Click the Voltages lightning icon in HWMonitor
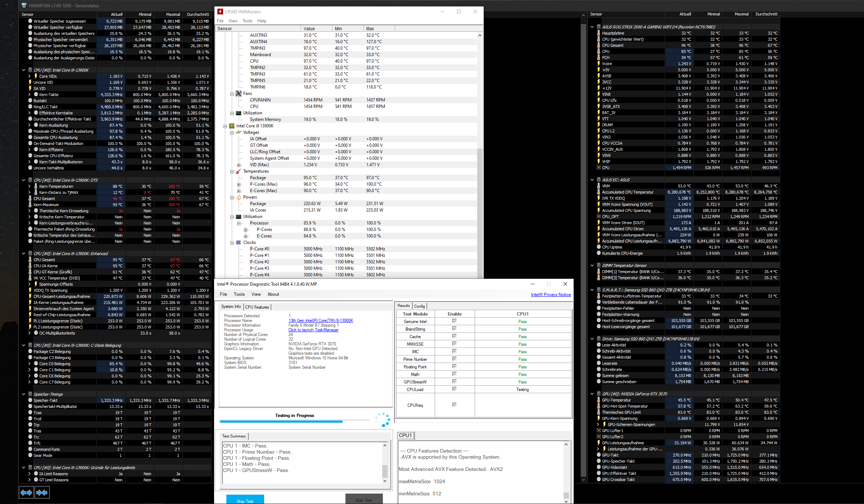This screenshot has width=864, height=504. coord(239,132)
